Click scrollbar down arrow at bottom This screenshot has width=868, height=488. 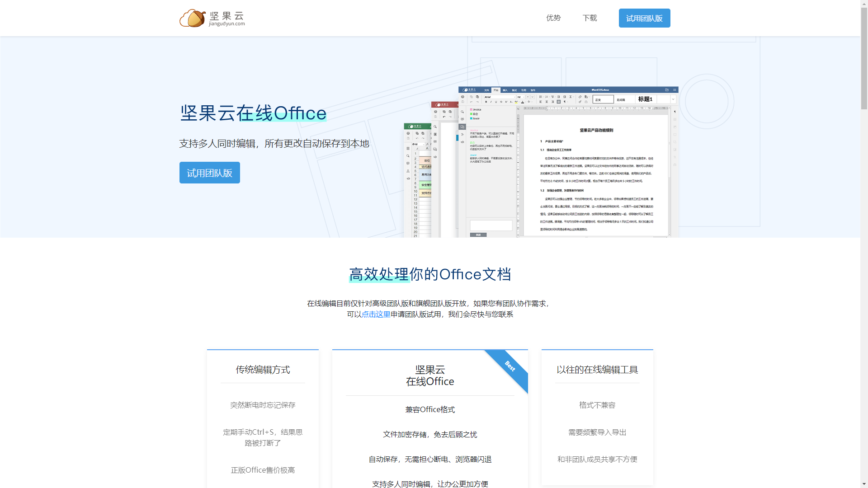[x=864, y=484]
